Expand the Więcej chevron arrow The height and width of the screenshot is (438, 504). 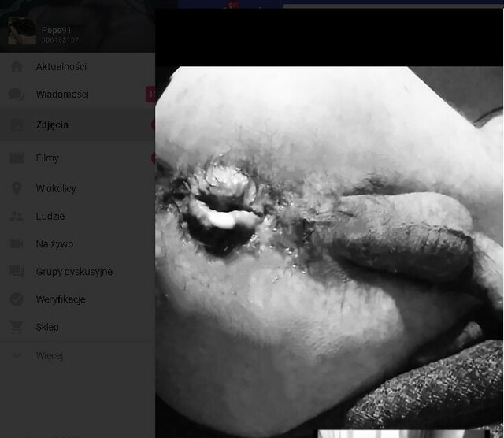point(16,355)
